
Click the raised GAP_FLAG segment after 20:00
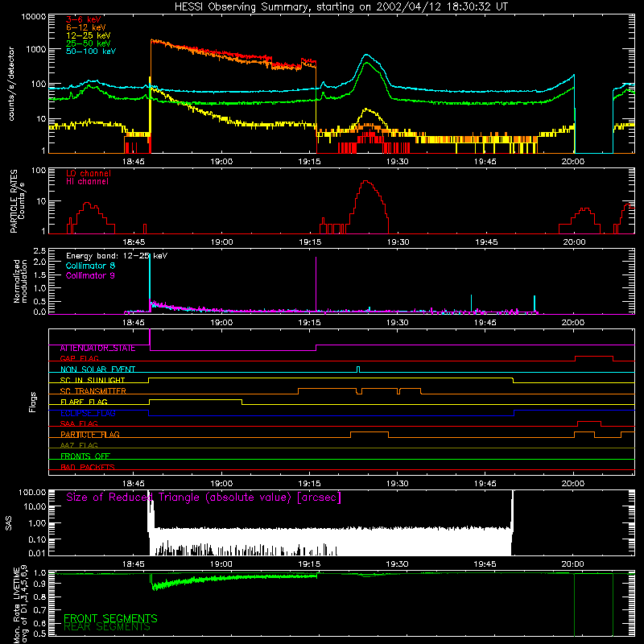point(594,357)
